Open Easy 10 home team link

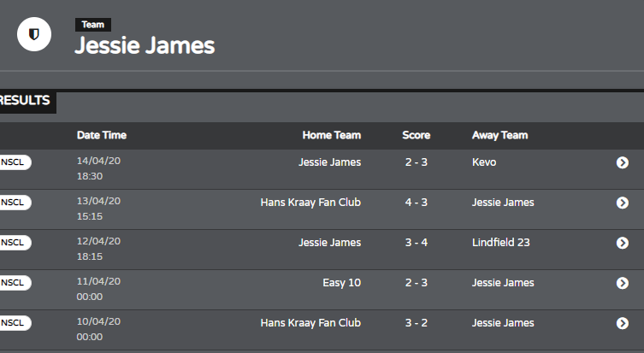pyautogui.click(x=342, y=283)
